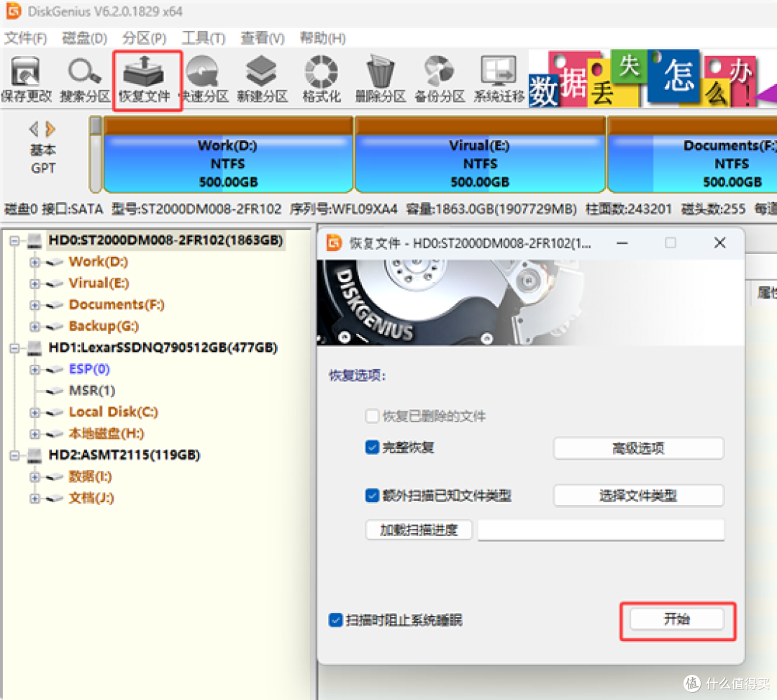Collapse the HD1 LexarSSD disk node
This screenshot has height=700, width=777.
[14, 348]
